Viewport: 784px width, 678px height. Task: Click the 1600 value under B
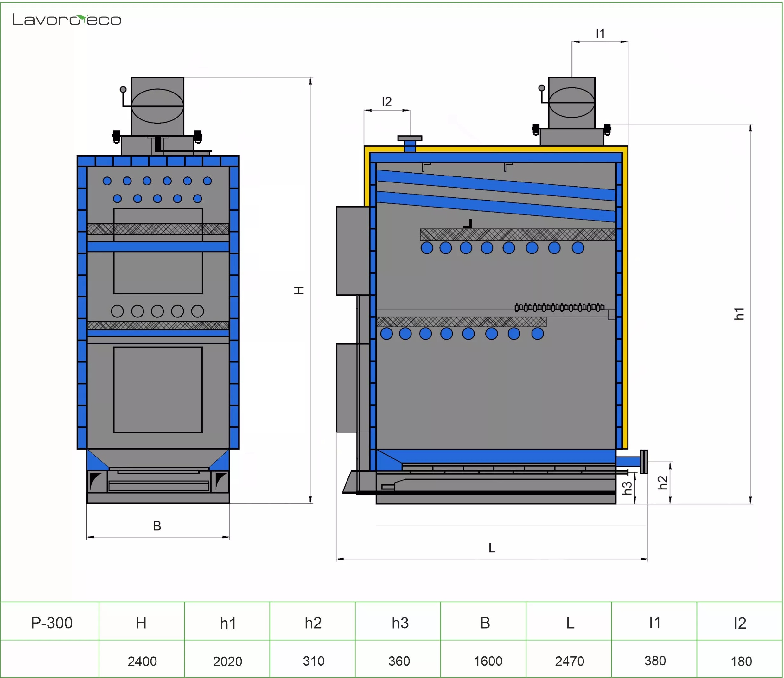point(488,661)
